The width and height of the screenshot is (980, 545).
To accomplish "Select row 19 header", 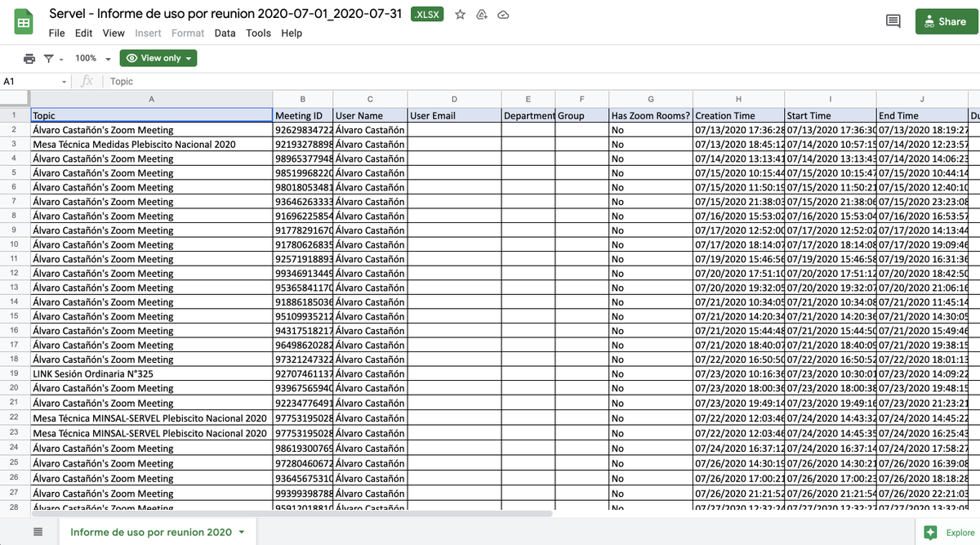I will tap(15, 373).
